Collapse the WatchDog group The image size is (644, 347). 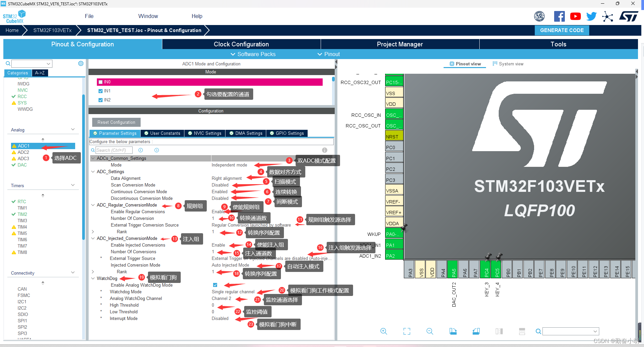point(93,278)
